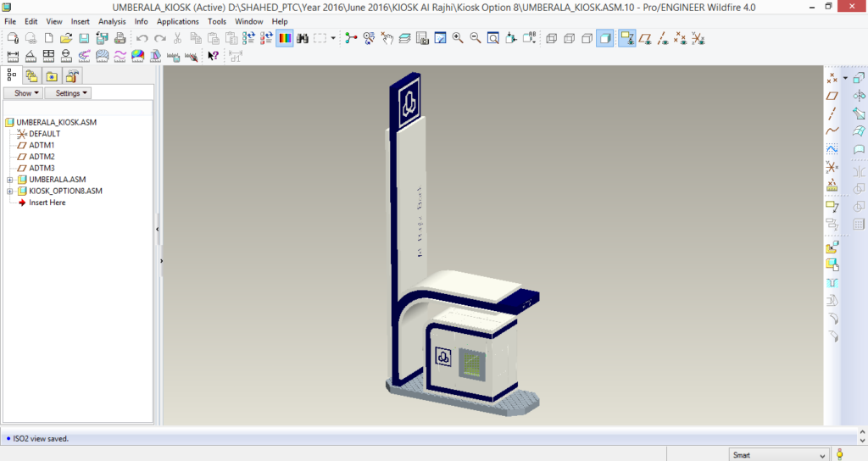Viewport: 868px width, 461px height.
Task: Click the Save diskette icon
Action: (x=84, y=38)
